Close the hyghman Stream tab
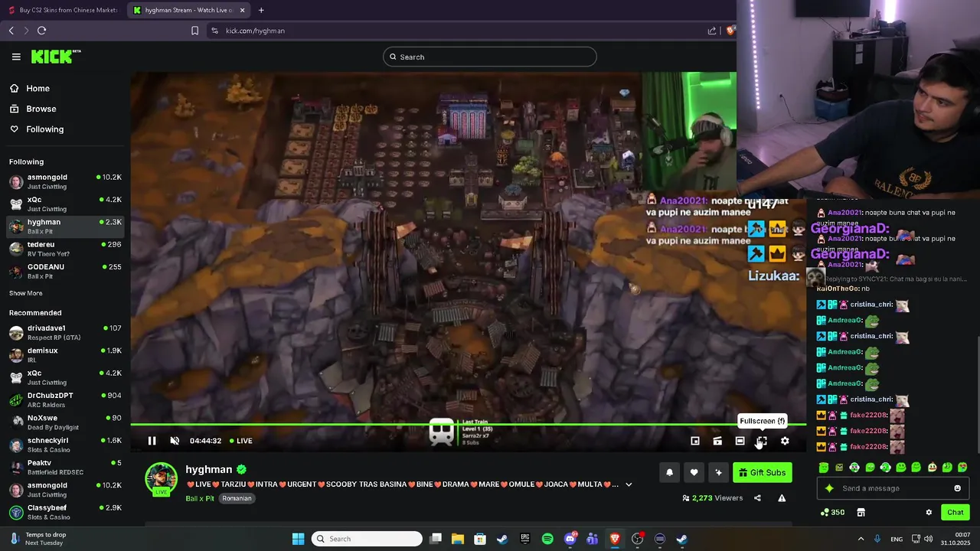Screen dimensions: 980x551 pyautogui.click(x=243, y=10)
